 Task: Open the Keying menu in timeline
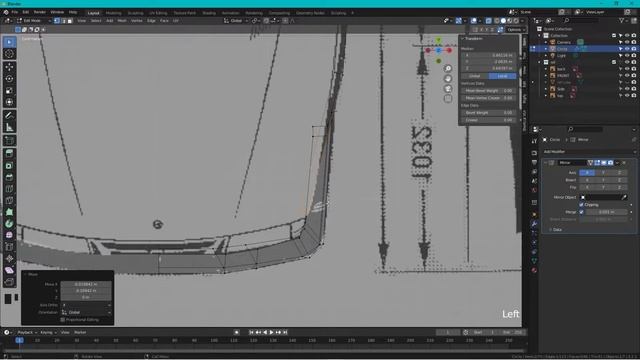[48, 332]
